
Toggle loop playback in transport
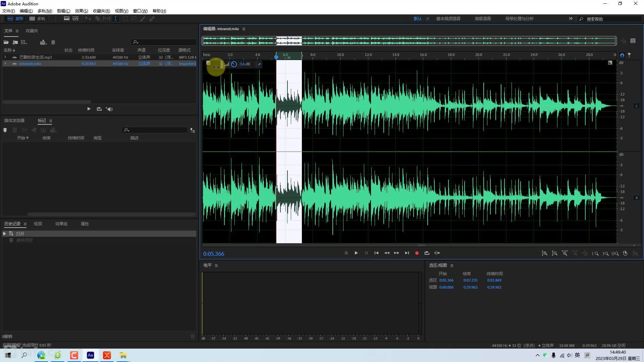[x=427, y=253]
